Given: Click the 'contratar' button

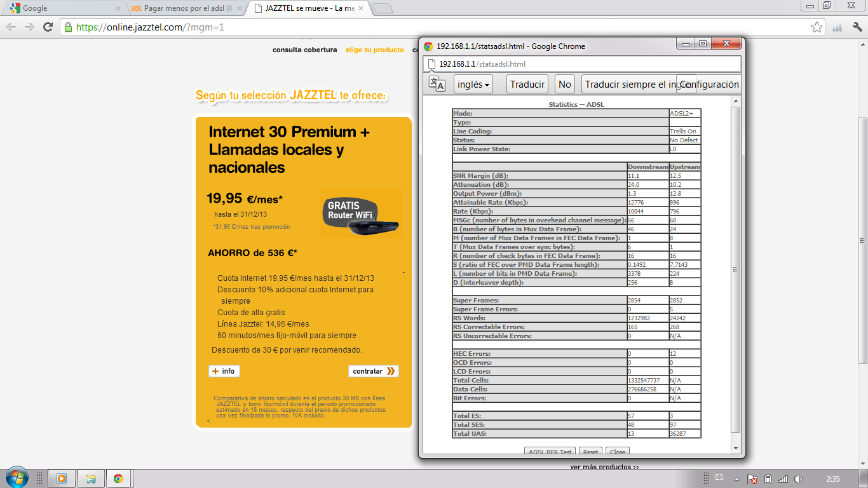Looking at the screenshot, I should click(374, 371).
